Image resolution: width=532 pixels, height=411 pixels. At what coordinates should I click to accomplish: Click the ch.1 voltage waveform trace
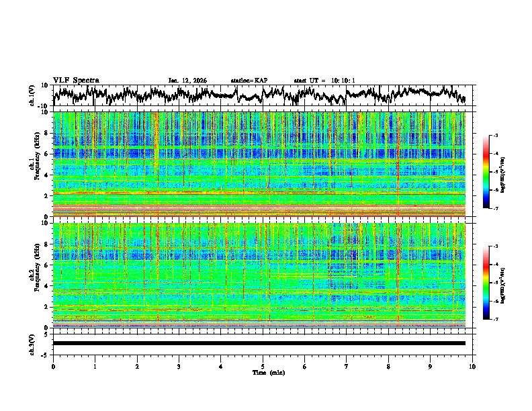(259, 95)
